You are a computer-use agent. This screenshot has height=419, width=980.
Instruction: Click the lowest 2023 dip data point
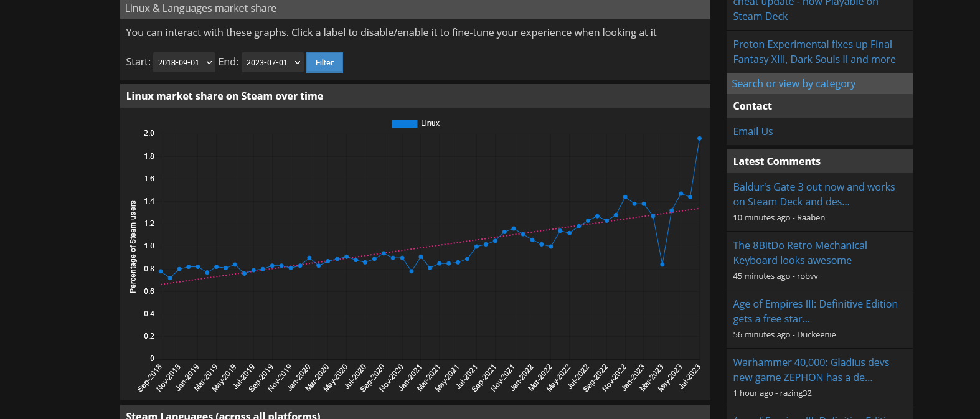point(662,265)
